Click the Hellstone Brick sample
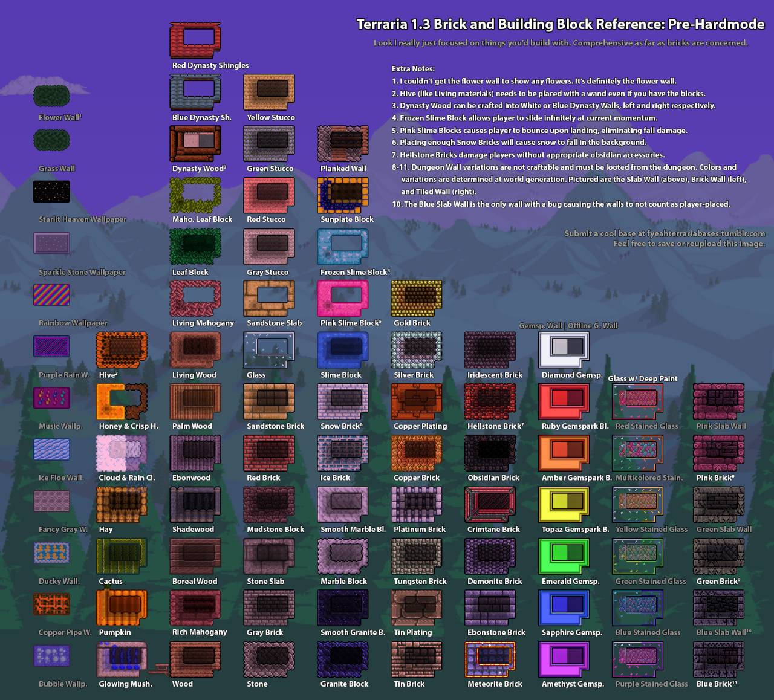 [490, 401]
